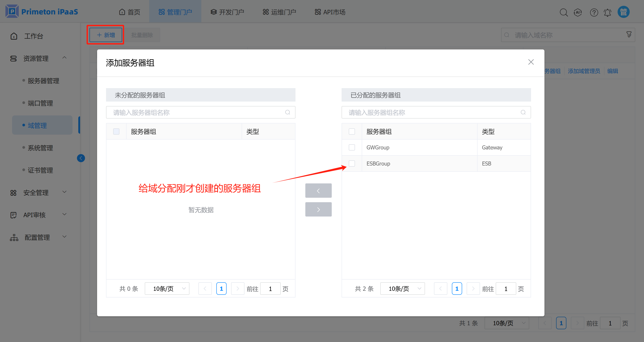Click search icon in unassigned server group field

tap(287, 112)
